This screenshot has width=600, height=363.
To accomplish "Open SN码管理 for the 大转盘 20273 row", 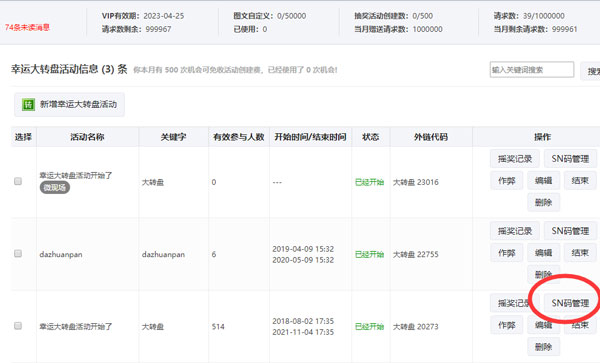I will (570, 303).
